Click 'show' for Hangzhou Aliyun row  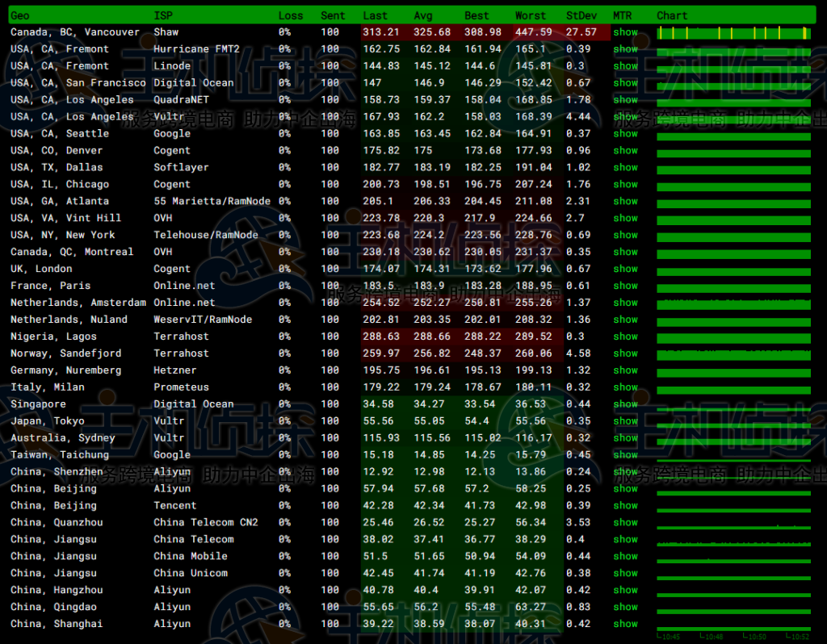(625, 590)
